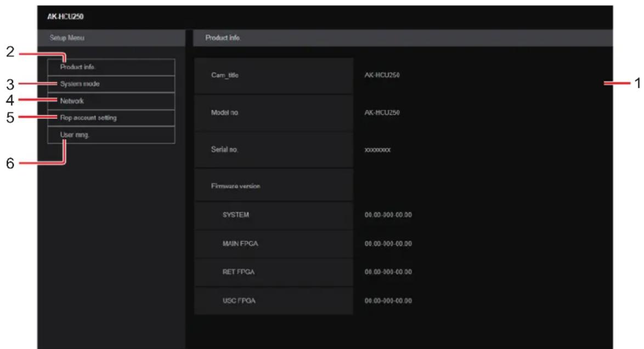Click the SYSTEM firmware label
Screen dimensions: 644x349
(236, 215)
